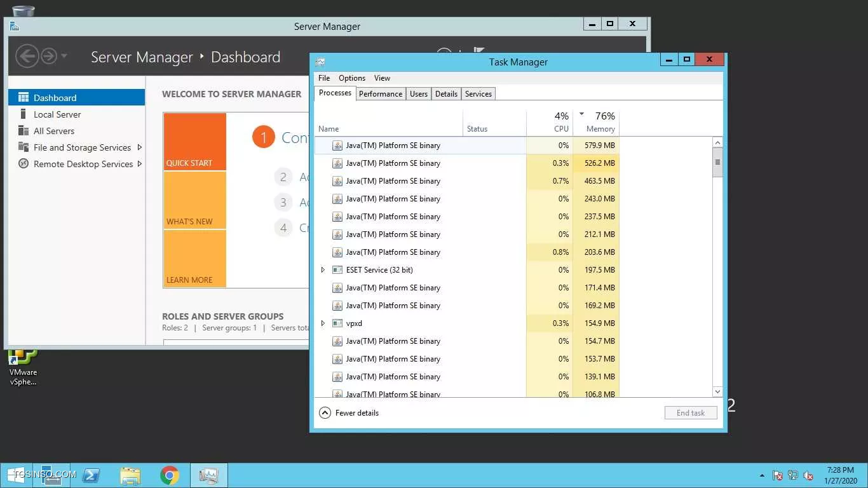The height and width of the screenshot is (488, 868).
Task: Open Server Manager from the taskbar
Action: tap(51, 475)
